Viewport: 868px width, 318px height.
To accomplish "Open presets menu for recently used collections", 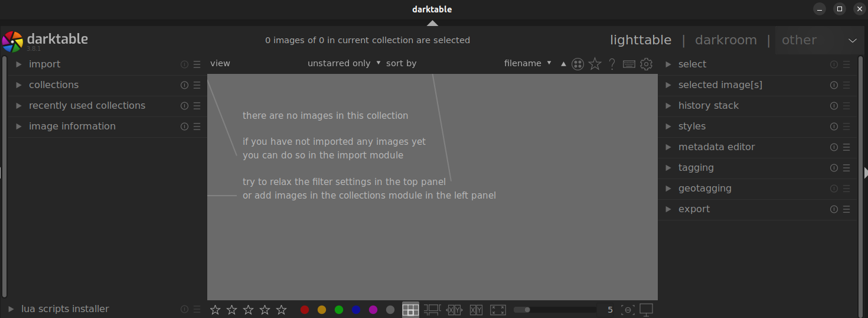I will click(197, 106).
